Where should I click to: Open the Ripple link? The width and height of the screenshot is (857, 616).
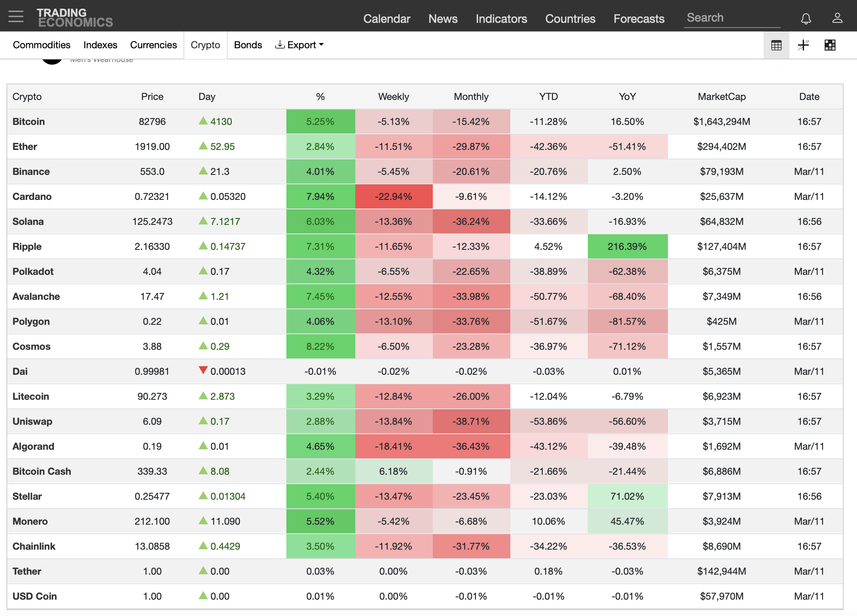click(27, 246)
